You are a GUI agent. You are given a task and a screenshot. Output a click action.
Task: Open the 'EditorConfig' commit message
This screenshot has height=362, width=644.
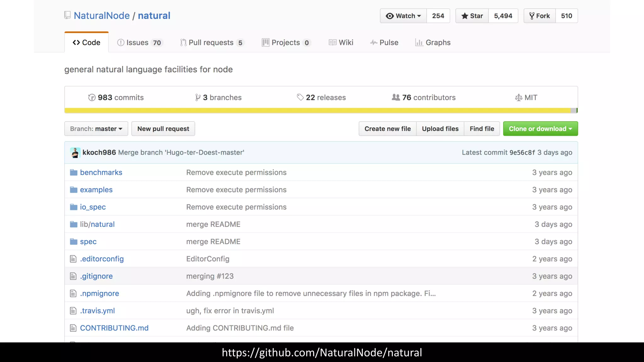[x=208, y=259]
